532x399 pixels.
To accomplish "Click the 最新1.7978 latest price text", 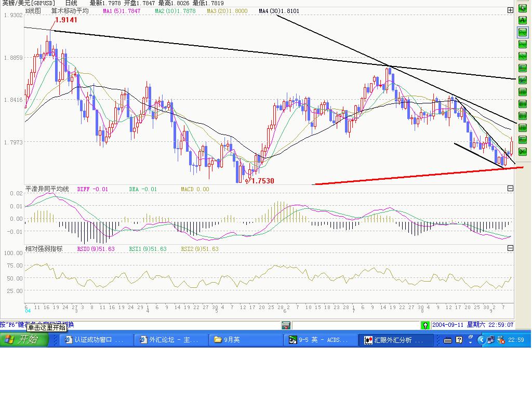I will (x=105, y=3).
